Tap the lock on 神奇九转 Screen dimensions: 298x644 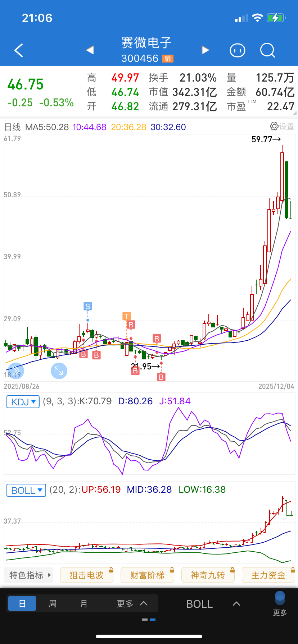click(232, 570)
